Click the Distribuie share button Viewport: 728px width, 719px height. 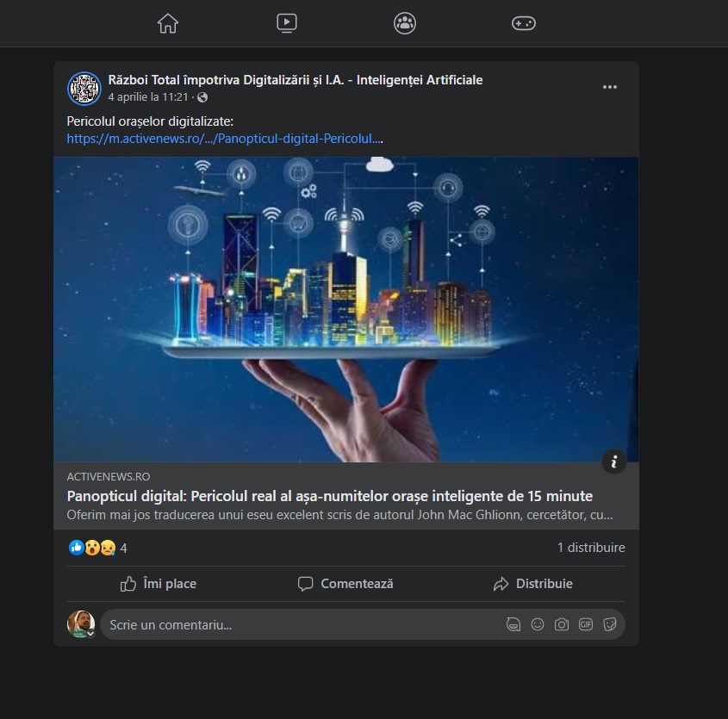pyautogui.click(x=532, y=584)
